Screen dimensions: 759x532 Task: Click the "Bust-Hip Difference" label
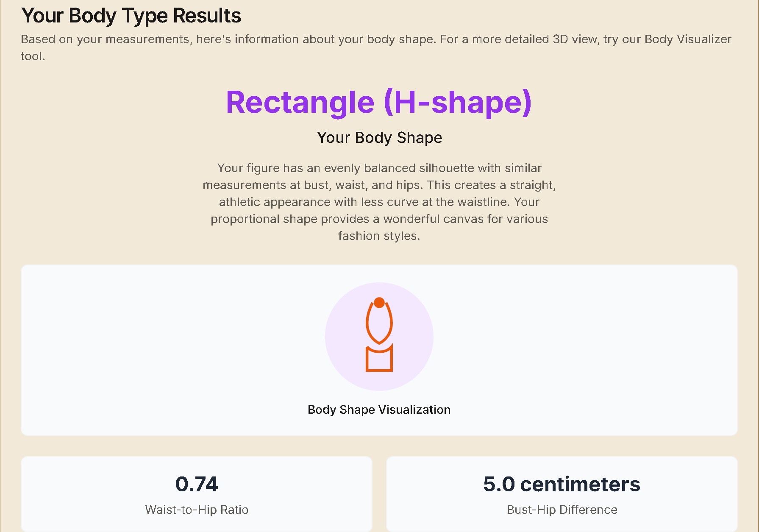click(562, 510)
